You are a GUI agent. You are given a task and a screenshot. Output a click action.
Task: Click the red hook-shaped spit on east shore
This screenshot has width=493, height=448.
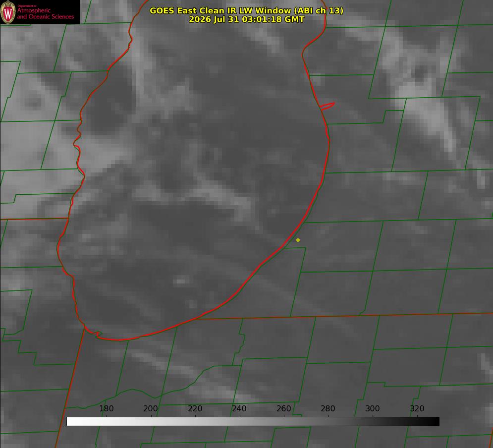(x=328, y=106)
